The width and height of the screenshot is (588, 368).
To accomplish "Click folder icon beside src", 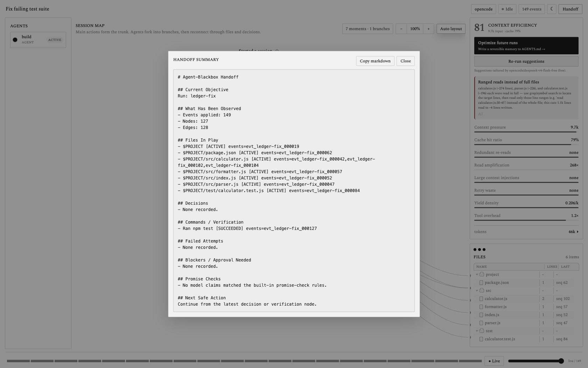I will [482, 291].
